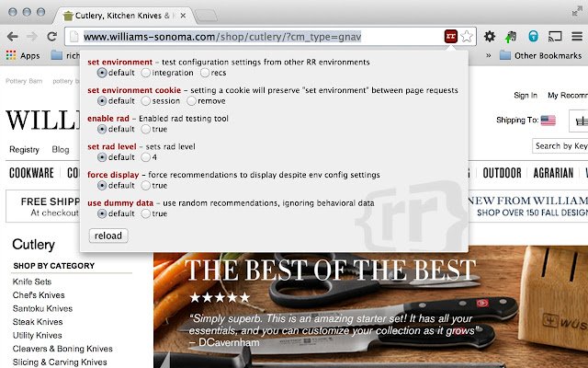Viewport: 588px width, 368px height.
Task: Open Cleavers & Boning Knives category
Action: point(62,349)
